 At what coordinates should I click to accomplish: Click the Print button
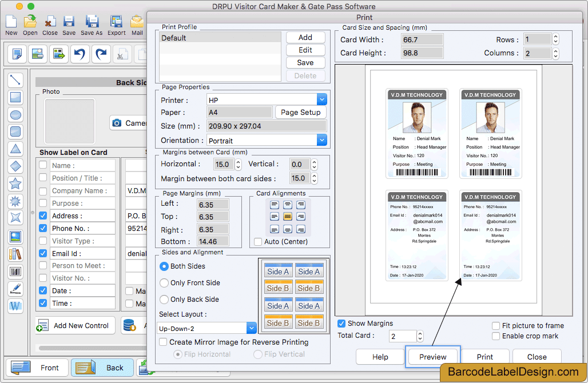coord(484,357)
